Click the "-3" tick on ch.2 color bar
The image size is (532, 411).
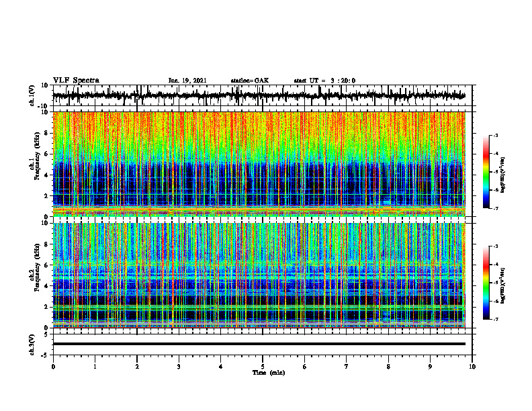pos(496,246)
